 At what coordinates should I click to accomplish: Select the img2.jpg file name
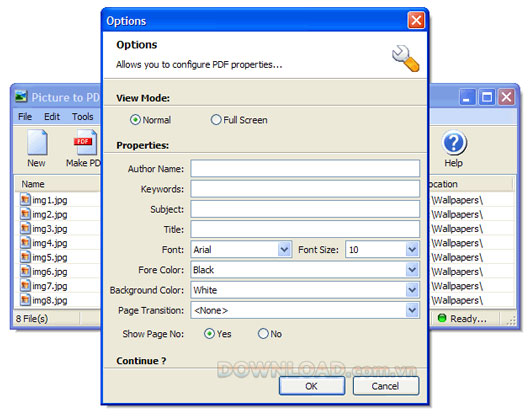(x=50, y=214)
